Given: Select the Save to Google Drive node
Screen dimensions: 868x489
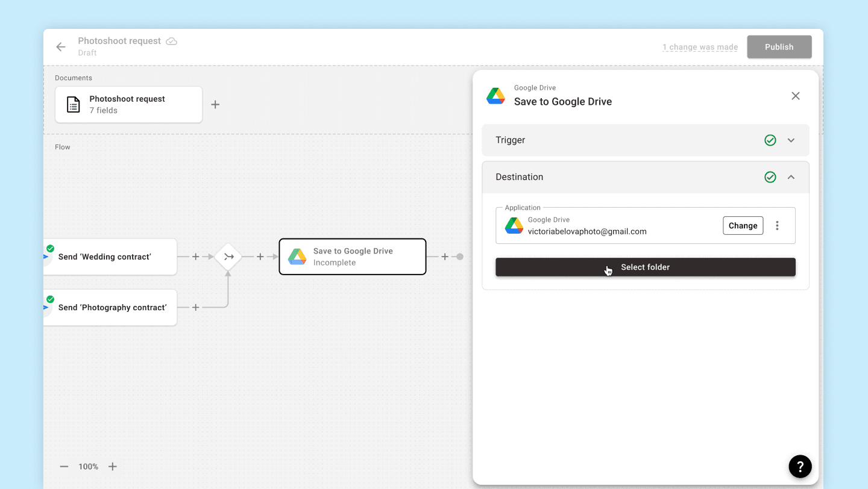Looking at the screenshot, I should pyautogui.click(x=353, y=257).
